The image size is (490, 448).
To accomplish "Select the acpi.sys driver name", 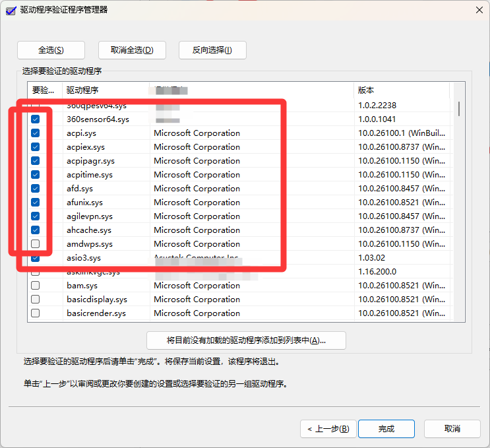I will (x=81, y=133).
